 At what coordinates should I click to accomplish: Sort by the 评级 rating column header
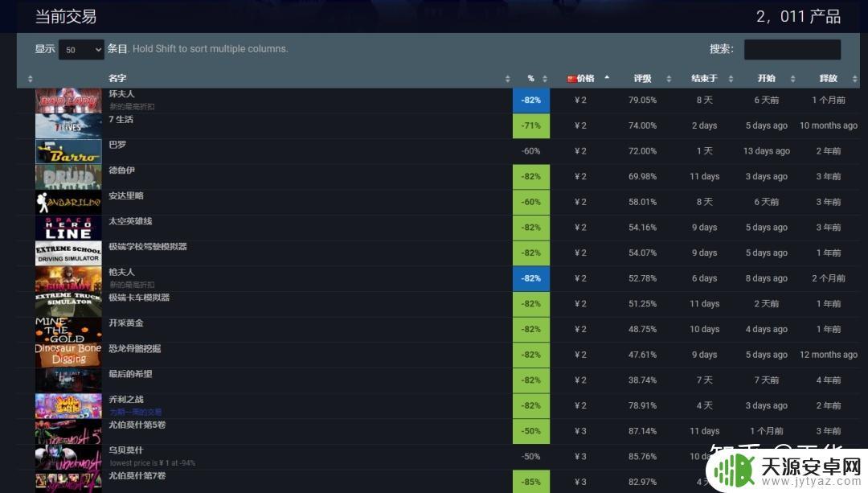tap(642, 79)
